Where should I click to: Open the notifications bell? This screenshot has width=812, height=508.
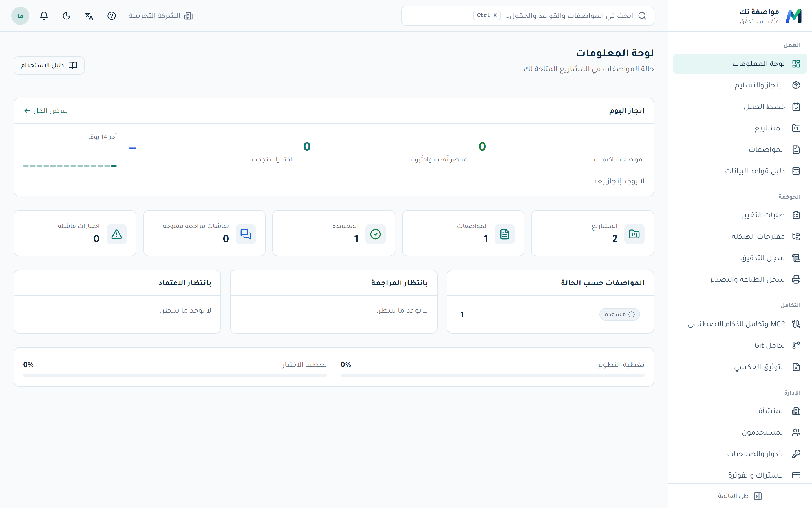[44, 16]
